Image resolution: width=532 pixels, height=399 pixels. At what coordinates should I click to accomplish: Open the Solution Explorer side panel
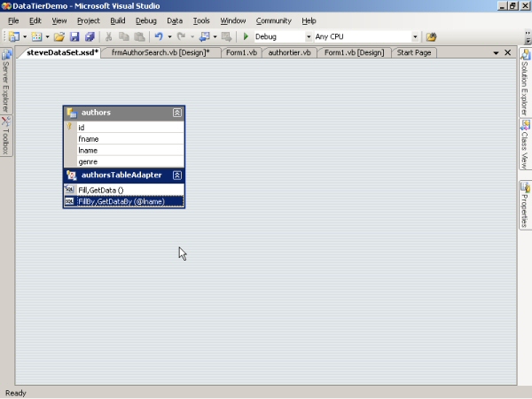point(525,82)
